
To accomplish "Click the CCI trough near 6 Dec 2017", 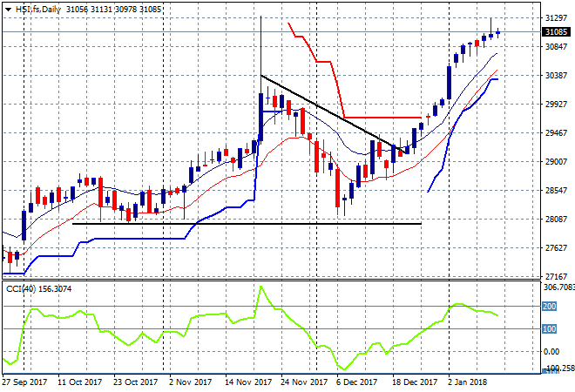I will click(345, 368).
